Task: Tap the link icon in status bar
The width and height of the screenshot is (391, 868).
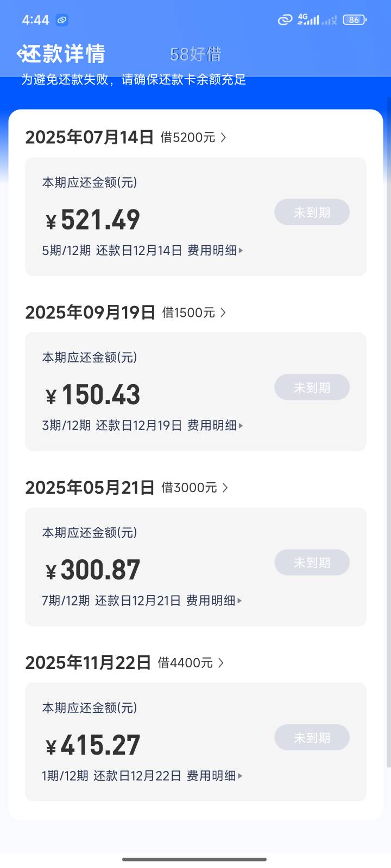Action: click(62, 21)
